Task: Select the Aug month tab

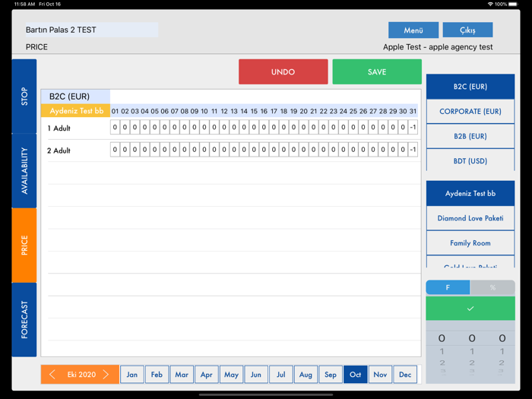Action: tap(306, 375)
